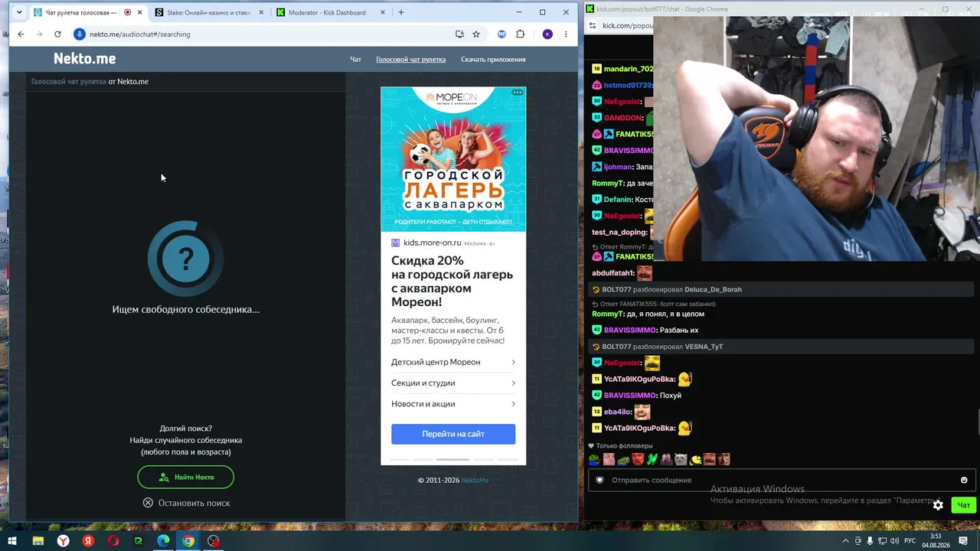
Task: Click the question mark searching avatar
Action: (186, 259)
